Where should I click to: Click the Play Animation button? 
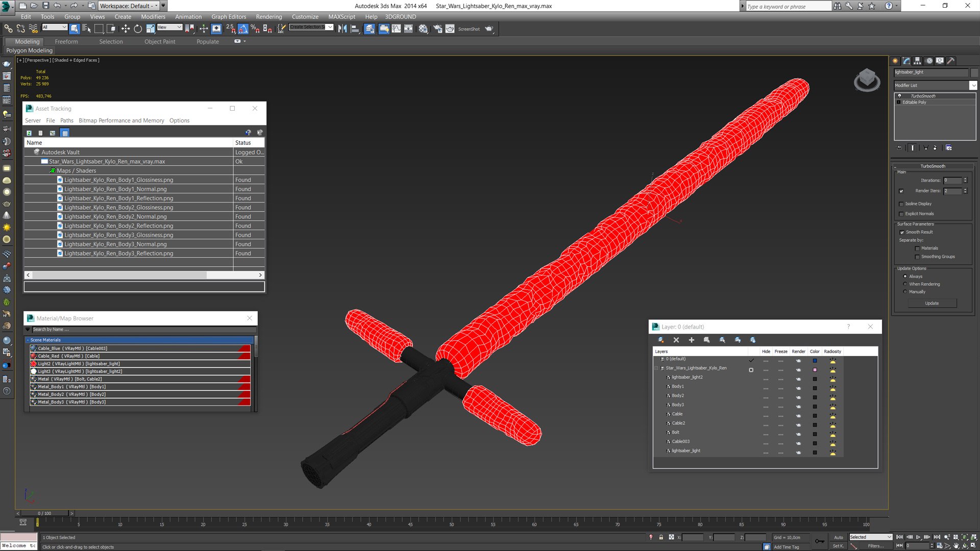918,537
